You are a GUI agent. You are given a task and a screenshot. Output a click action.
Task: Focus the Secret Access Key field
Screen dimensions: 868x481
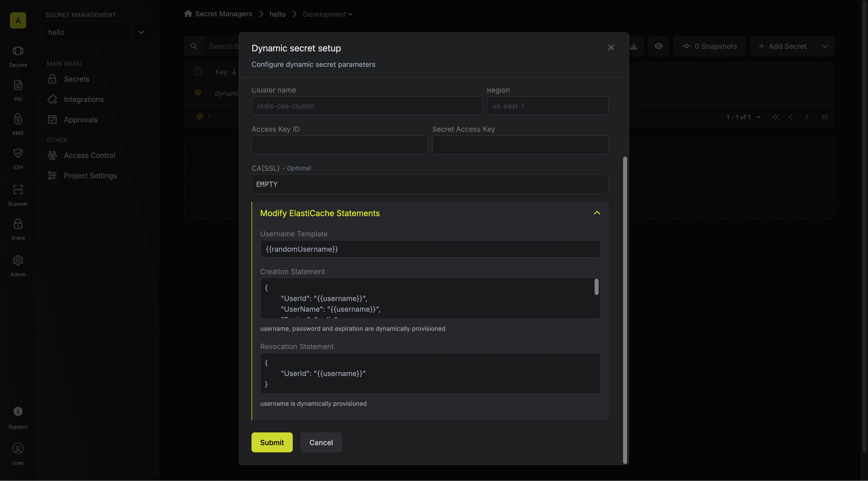pos(520,145)
